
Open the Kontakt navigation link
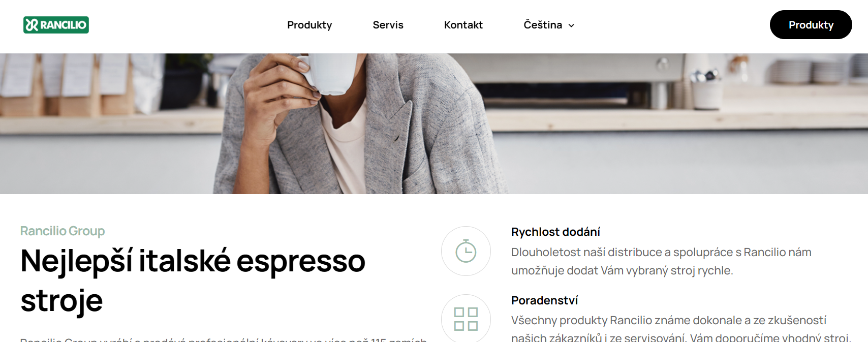(463, 25)
